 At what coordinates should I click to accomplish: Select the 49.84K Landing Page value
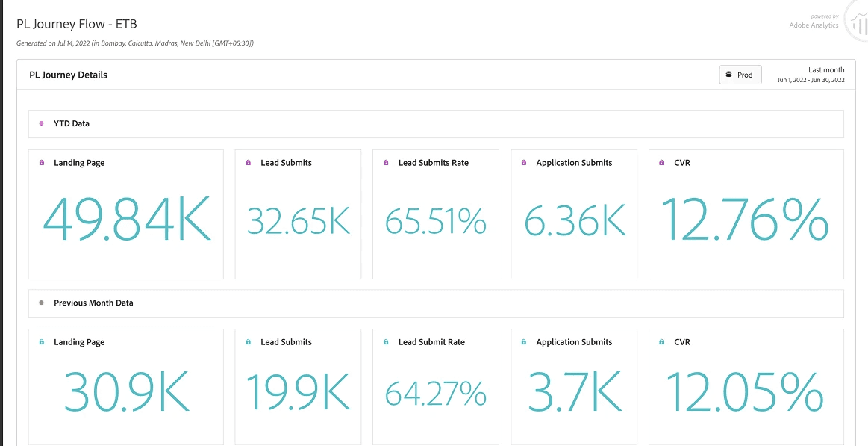point(127,219)
